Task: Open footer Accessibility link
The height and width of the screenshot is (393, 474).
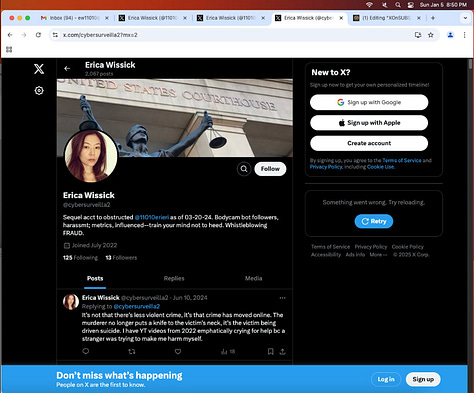Action: [326, 255]
